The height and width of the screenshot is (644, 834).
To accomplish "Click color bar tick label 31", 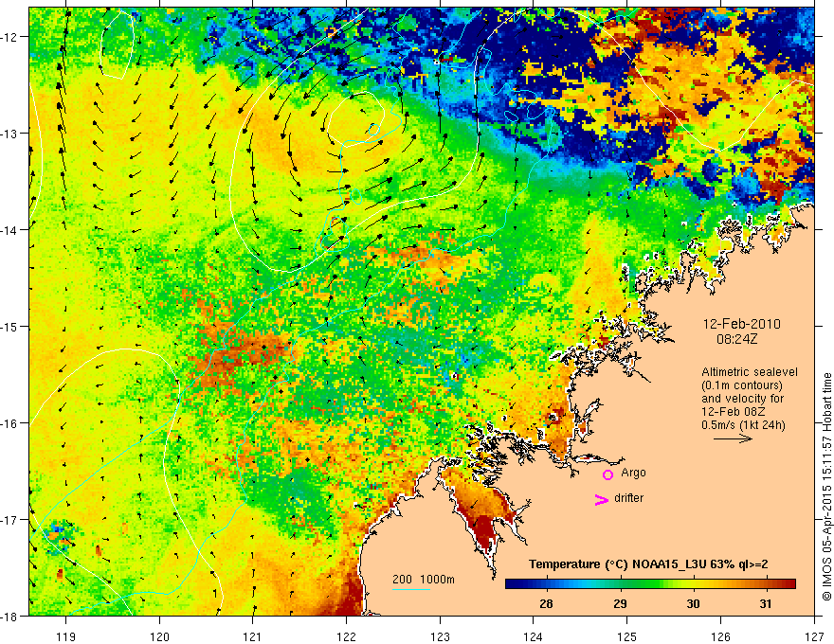I will click(x=766, y=603).
